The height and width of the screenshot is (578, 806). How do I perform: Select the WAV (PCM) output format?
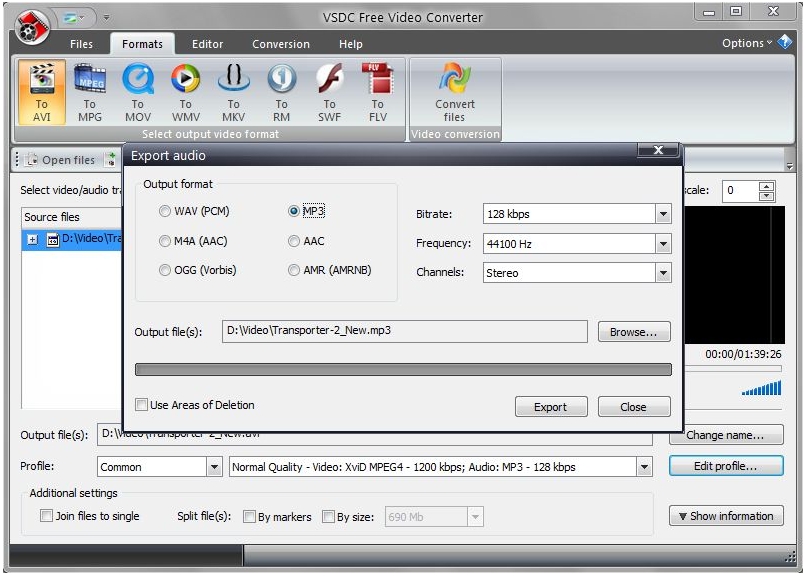[163, 210]
